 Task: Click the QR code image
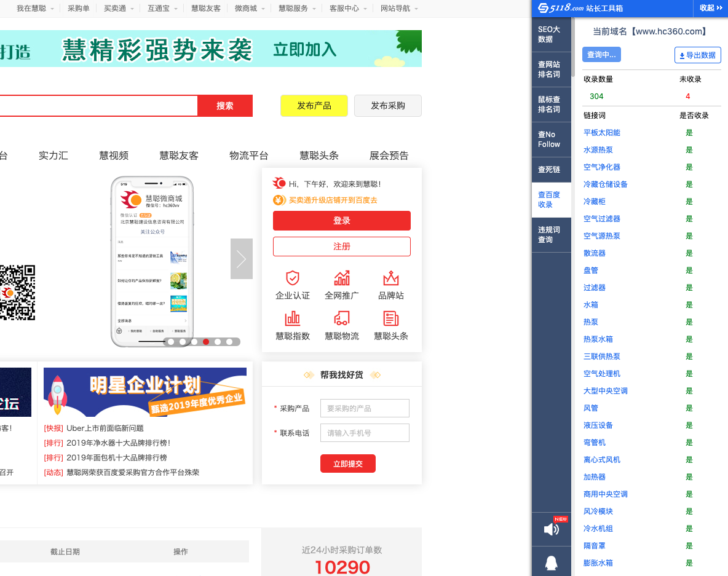tap(17, 293)
